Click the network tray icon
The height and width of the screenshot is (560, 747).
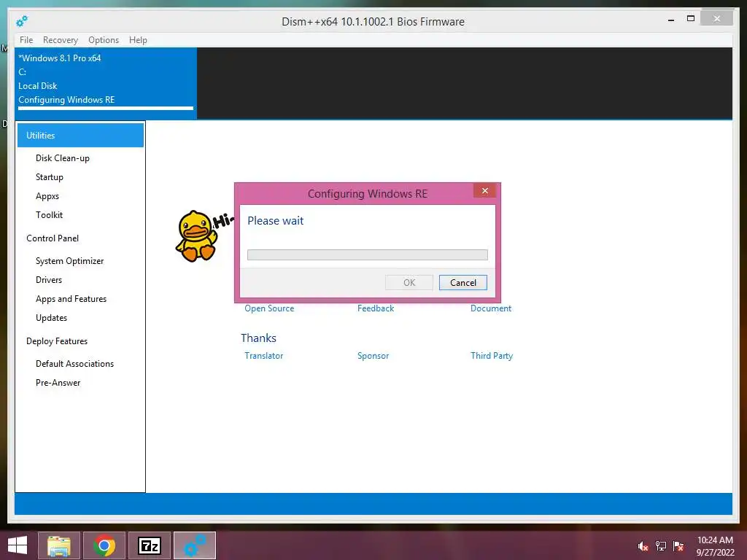(661, 546)
